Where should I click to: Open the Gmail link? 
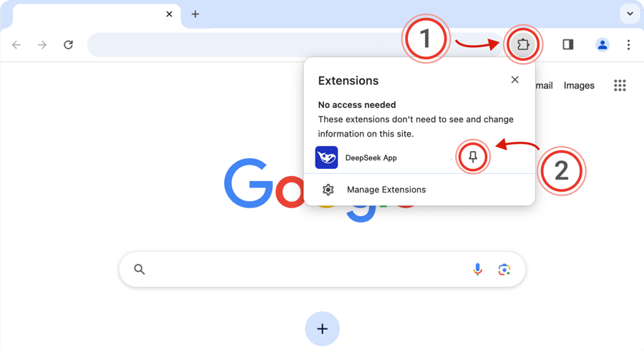544,85
